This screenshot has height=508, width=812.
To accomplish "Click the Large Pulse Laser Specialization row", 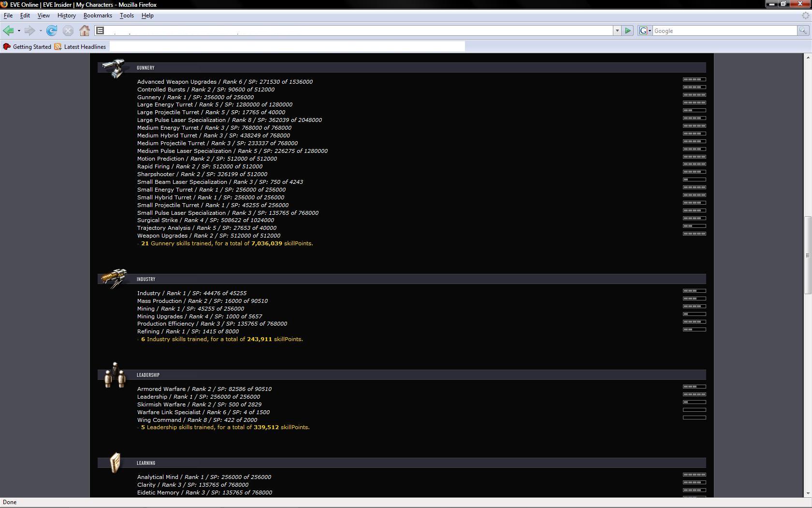I will 230,120.
